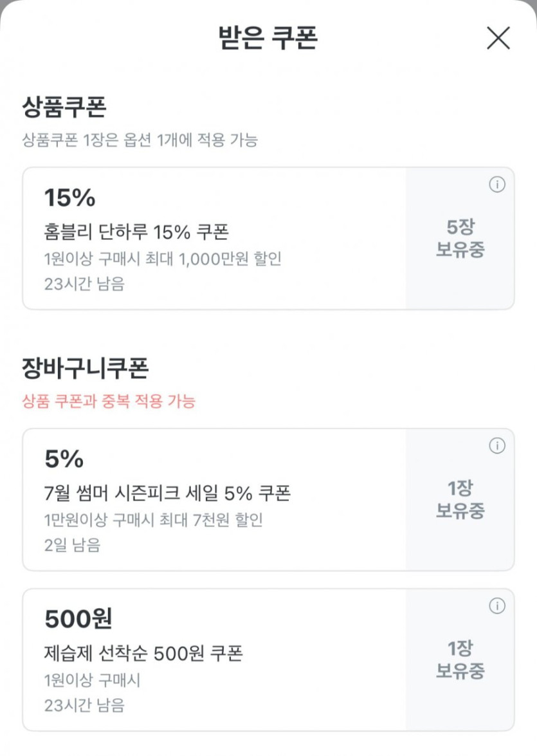Viewport: 537px width, 756px height.
Task: Open info icon on 홈블리 15% coupon
Action: click(497, 185)
